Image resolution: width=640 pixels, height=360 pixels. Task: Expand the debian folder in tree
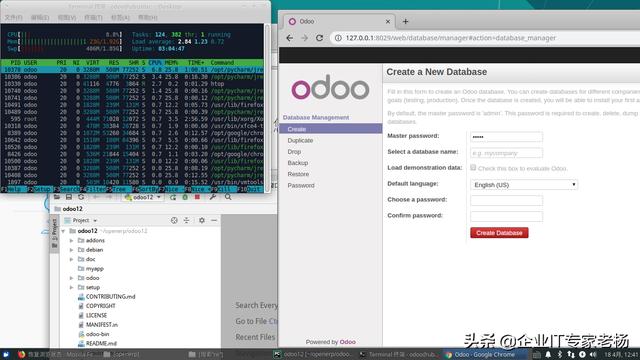[x=71, y=250]
